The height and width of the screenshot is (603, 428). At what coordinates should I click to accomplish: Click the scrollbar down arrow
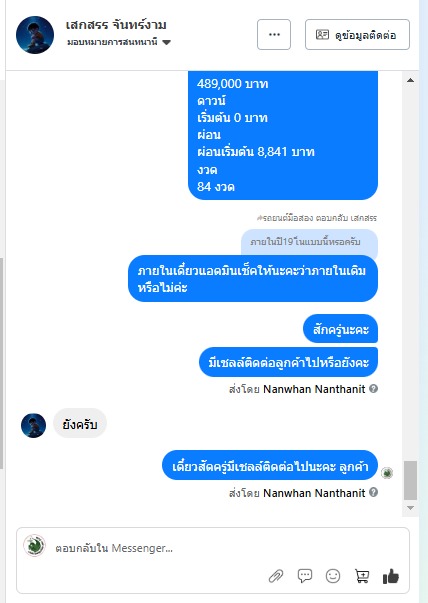click(x=410, y=508)
